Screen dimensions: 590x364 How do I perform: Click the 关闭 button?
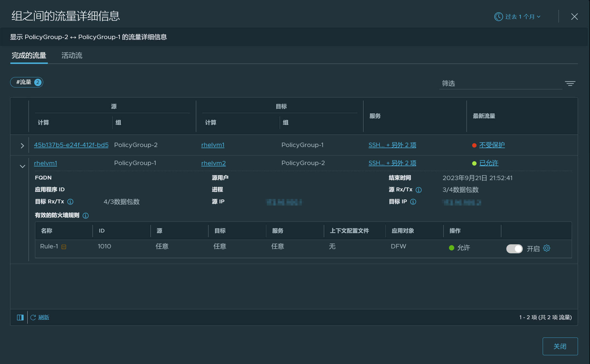pos(560,346)
